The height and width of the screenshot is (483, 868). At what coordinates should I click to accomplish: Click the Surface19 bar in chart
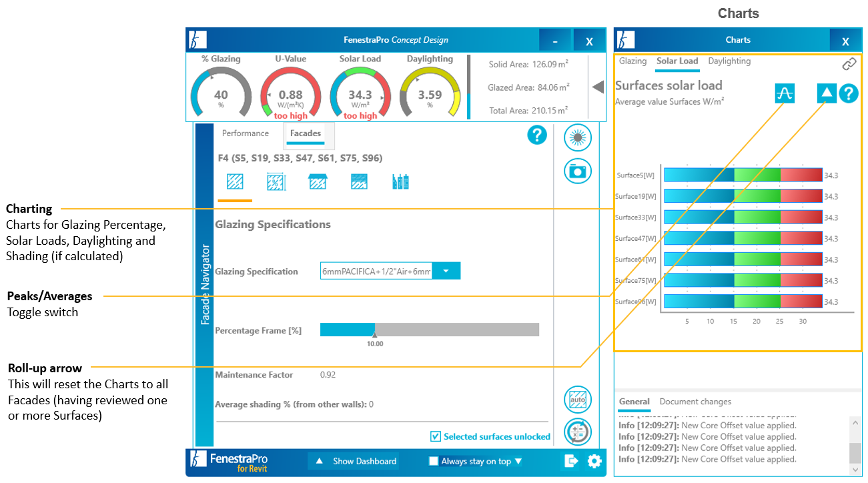[743, 196]
